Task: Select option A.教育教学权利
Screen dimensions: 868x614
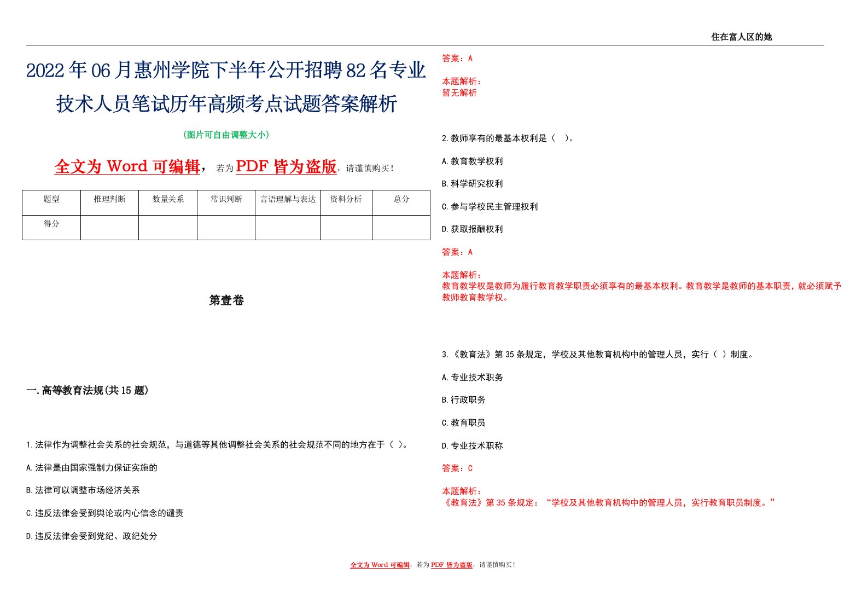Action: point(473,161)
